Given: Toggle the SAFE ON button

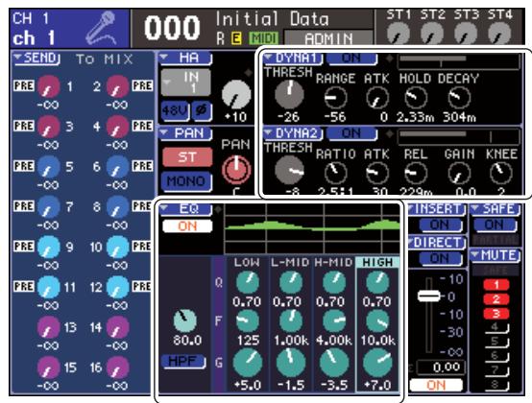Looking at the screenshot, I should (x=495, y=225).
